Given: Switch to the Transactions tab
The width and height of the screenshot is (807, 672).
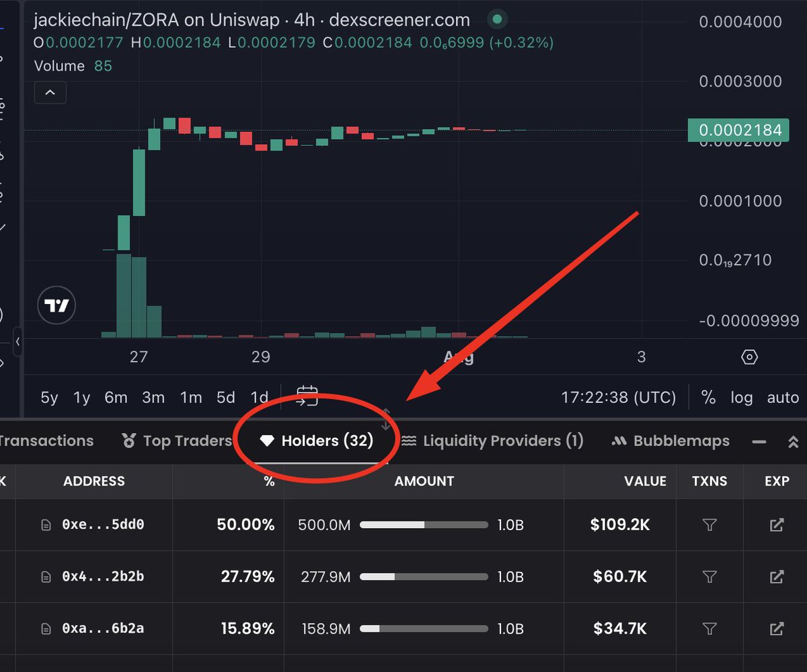Looking at the screenshot, I should click(x=46, y=441).
